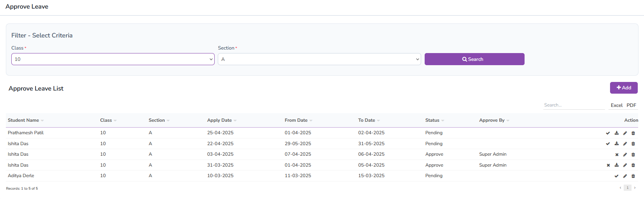Sort list by Apply Date header
Image resolution: width=644 pixels, height=199 pixels.
coord(219,120)
